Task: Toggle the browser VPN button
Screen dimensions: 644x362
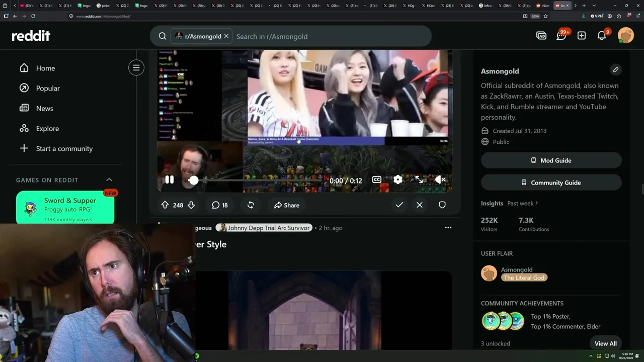Action: (597, 16)
